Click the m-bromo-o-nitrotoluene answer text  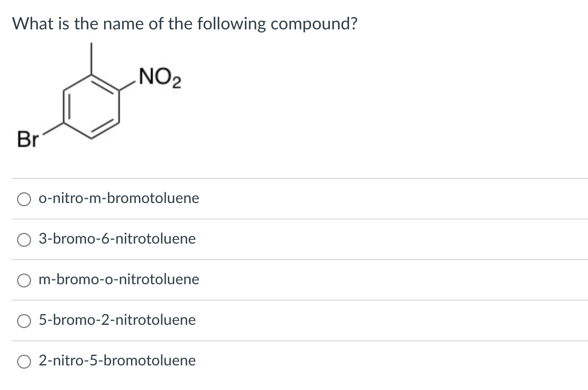coord(119,279)
